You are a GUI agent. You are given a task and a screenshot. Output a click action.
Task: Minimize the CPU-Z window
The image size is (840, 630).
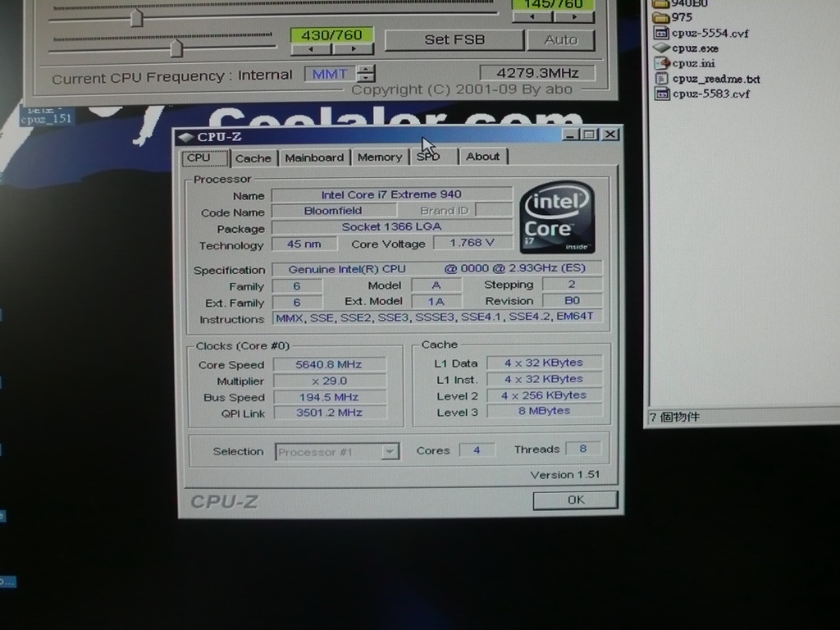click(570, 135)
